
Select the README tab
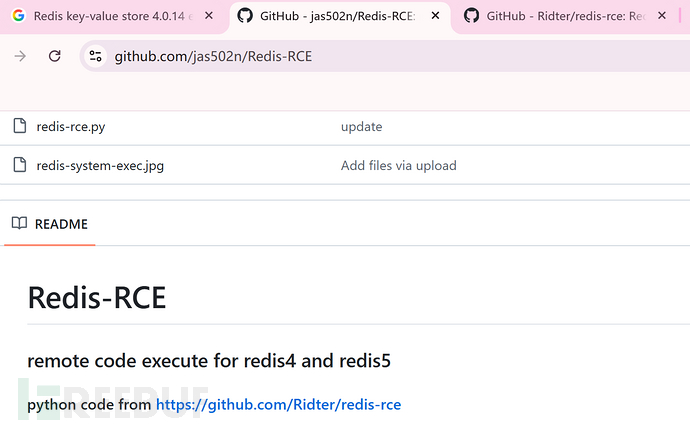[50, 224]
